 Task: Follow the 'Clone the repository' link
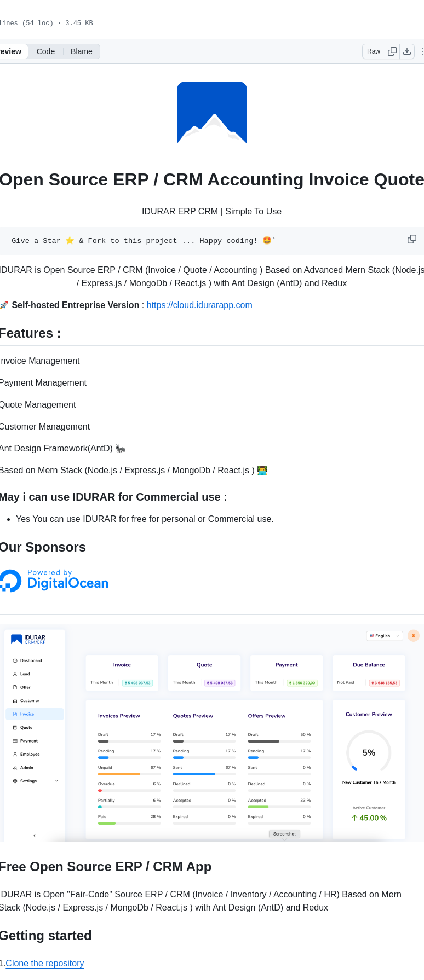point(45,963)
